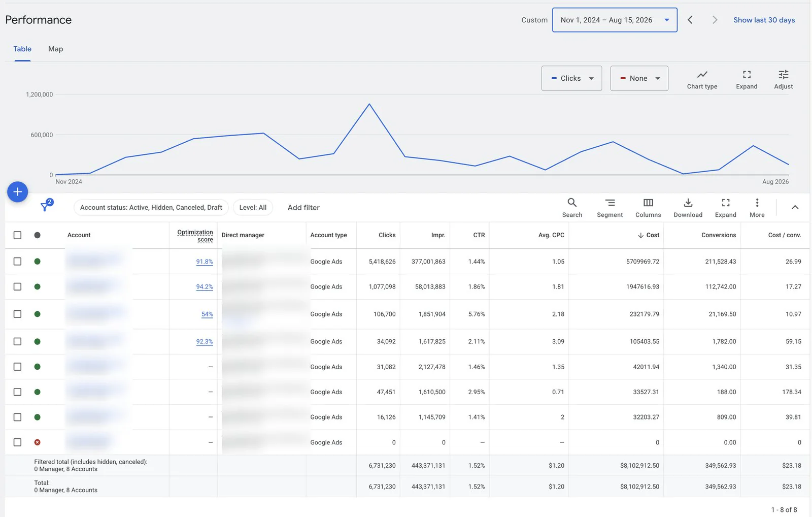
Task: Check the canceled account row checkbox
Action: pyautogui.click(x=17, y=442)
